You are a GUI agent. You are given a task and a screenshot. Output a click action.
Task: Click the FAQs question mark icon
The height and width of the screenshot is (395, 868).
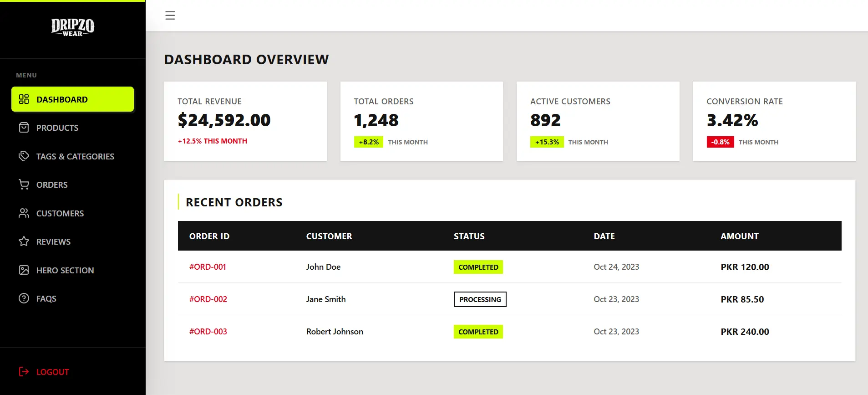coord(24,298)
